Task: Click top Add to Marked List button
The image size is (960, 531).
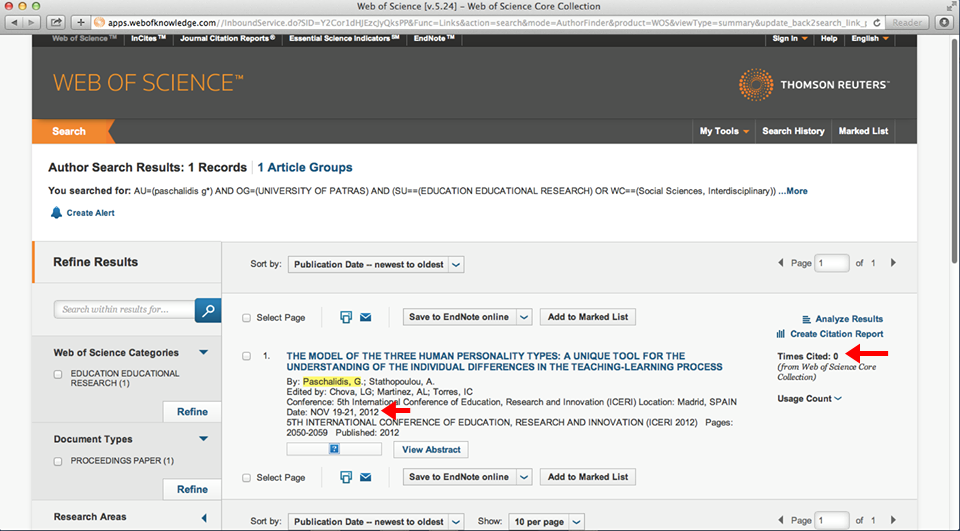Action: (588, 317)
